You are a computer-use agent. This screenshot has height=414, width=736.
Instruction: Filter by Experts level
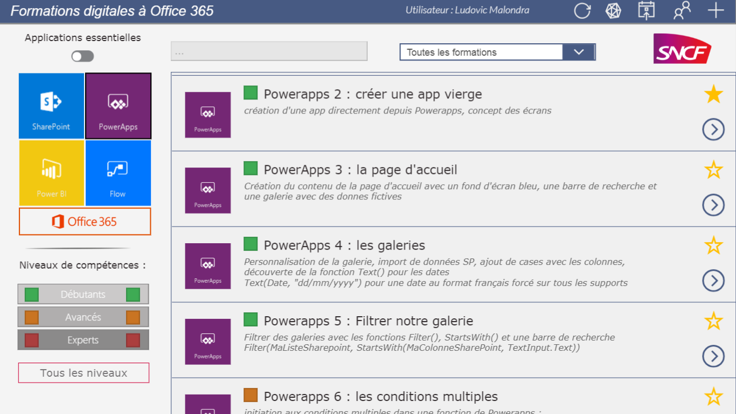(x=83, y=340)
